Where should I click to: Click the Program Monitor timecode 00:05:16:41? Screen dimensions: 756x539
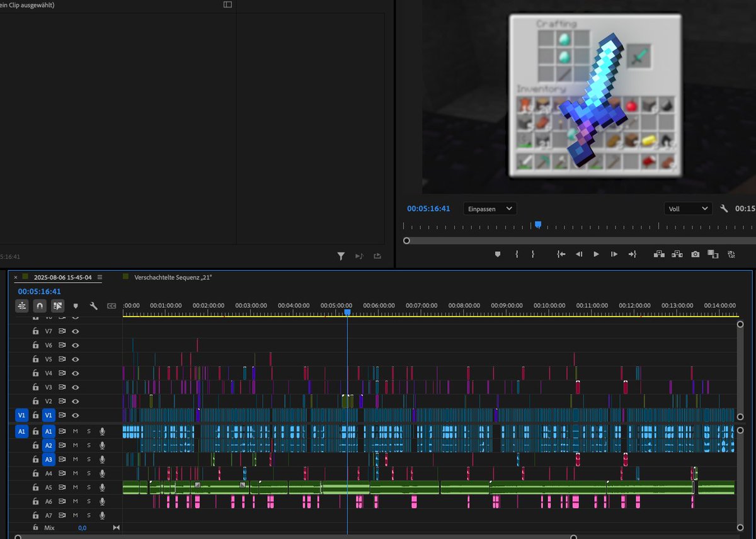[428, 208]
